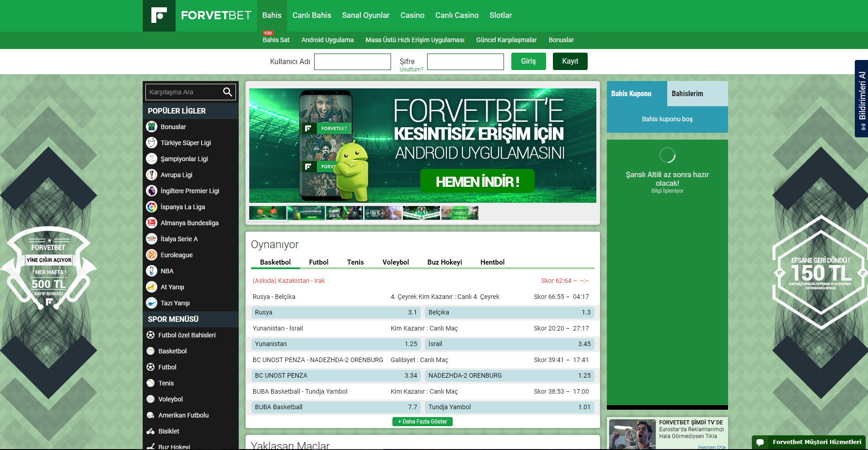Select the first banner slider thumbnail
The height and width of the screenshot is (450, 868).
pos(268,213)
